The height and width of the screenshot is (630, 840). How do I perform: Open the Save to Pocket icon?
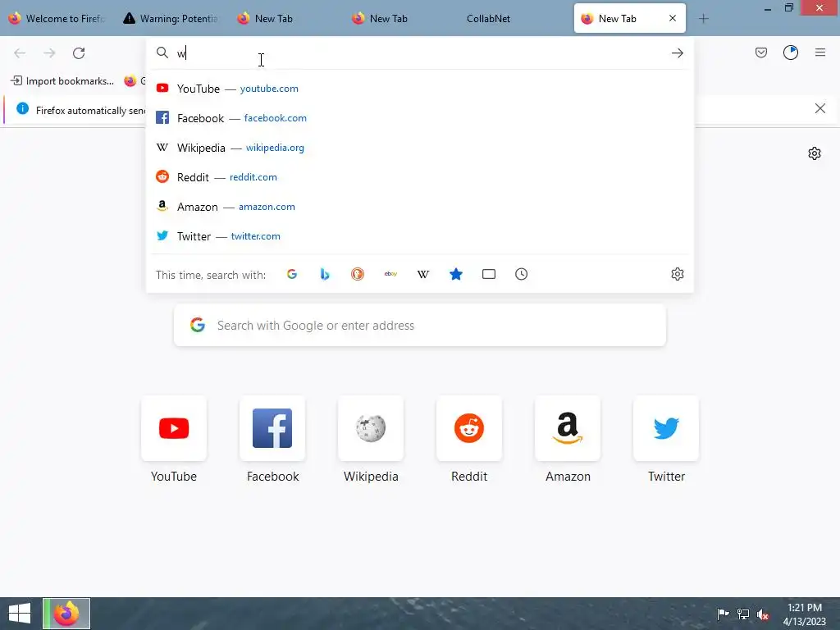pos(760,52)
